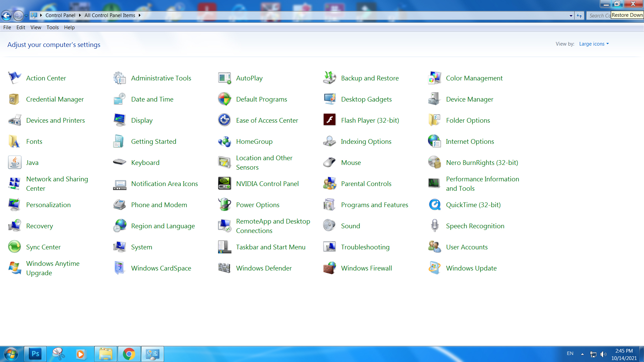Open Windows Explorer folder in taskbar
This screenshot has height=362, width=644.
[x=106, y=354]
